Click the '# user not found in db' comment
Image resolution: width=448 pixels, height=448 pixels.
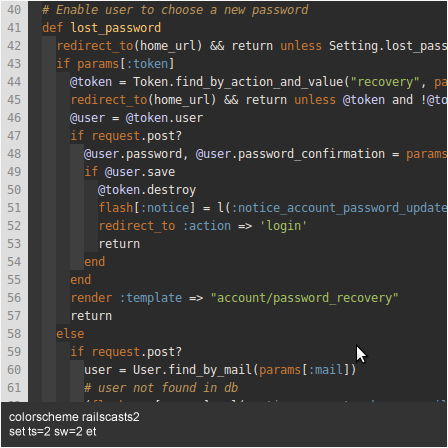point(161,388)
